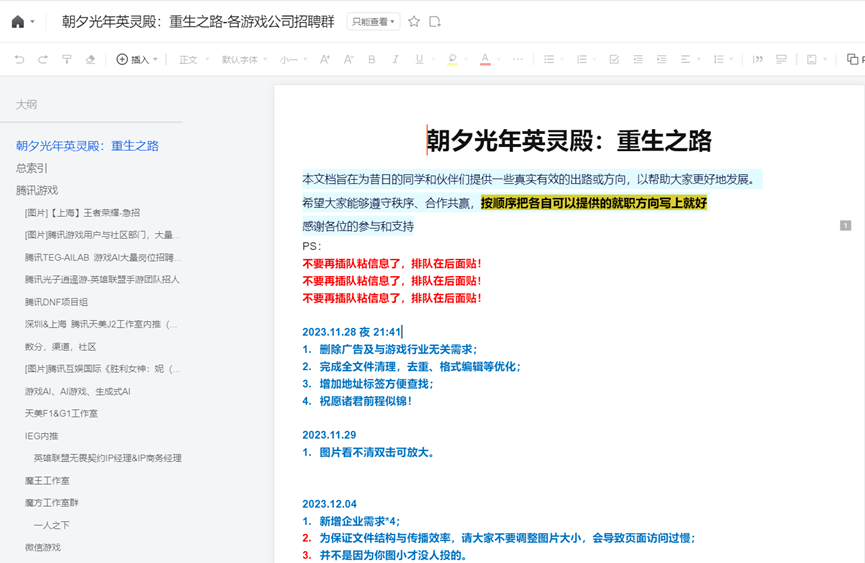Viewport: 865px width, 563px height.
Task: Click the home icon in title bar
Action: point(18,22)
